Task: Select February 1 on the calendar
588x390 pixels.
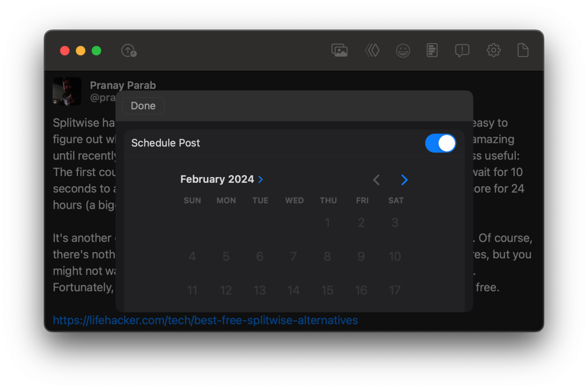Action: click(x=328, y=222)
